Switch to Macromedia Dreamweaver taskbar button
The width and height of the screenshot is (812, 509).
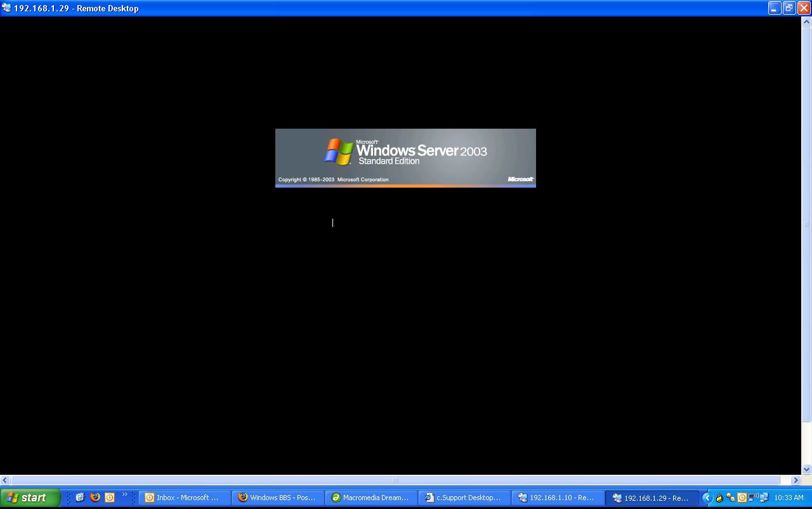click(371, 498)
